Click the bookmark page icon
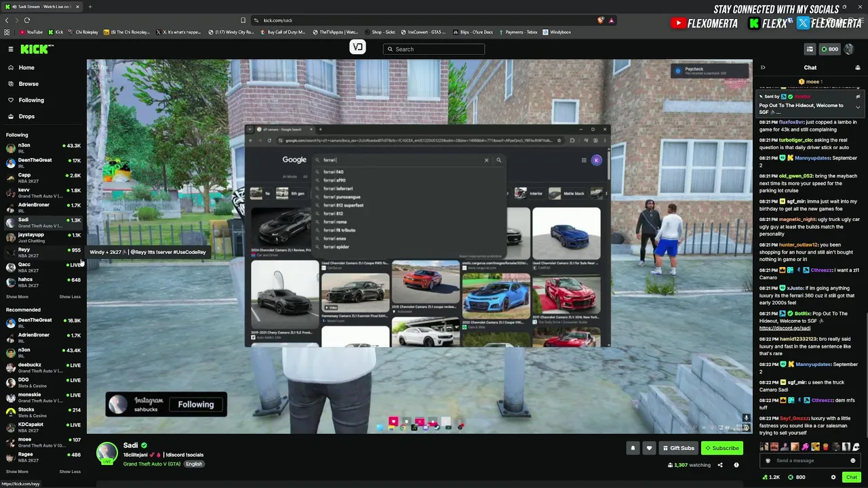The height and width of the screenshot is (488, 868). (243, 20)
